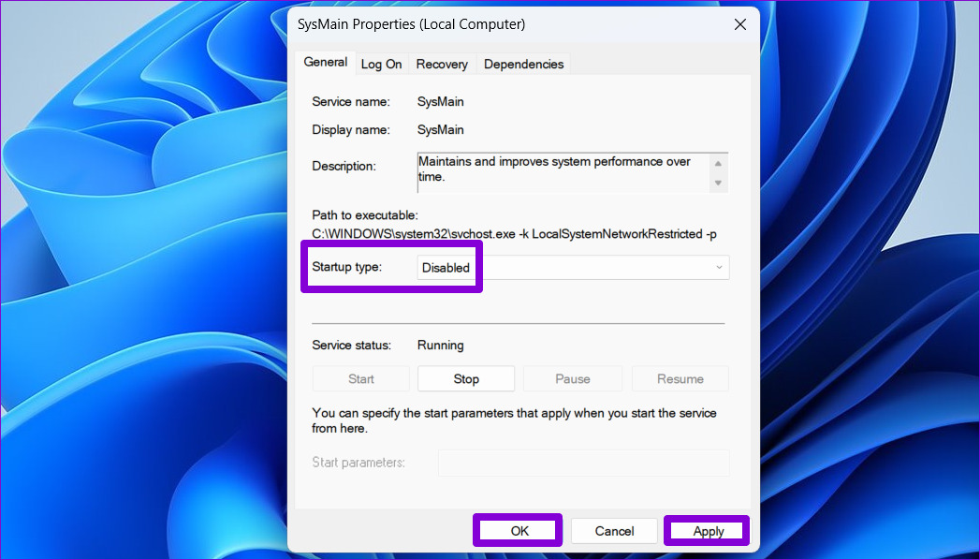Confirm the changes with OK
The height and width of the screenshot is (560, 980).
519,531
